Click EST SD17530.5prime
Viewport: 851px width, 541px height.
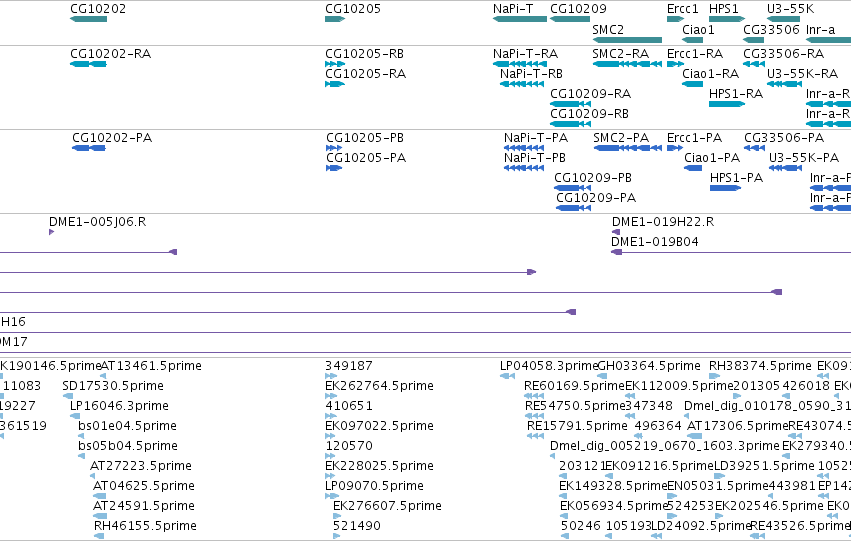pos(68,396)
